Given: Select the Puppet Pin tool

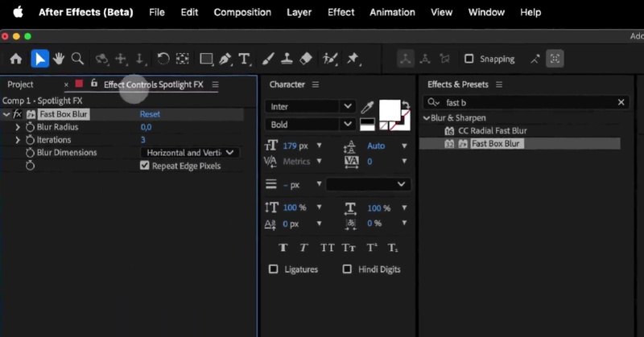Looking at the screenshot, I should tap(353, 59).
